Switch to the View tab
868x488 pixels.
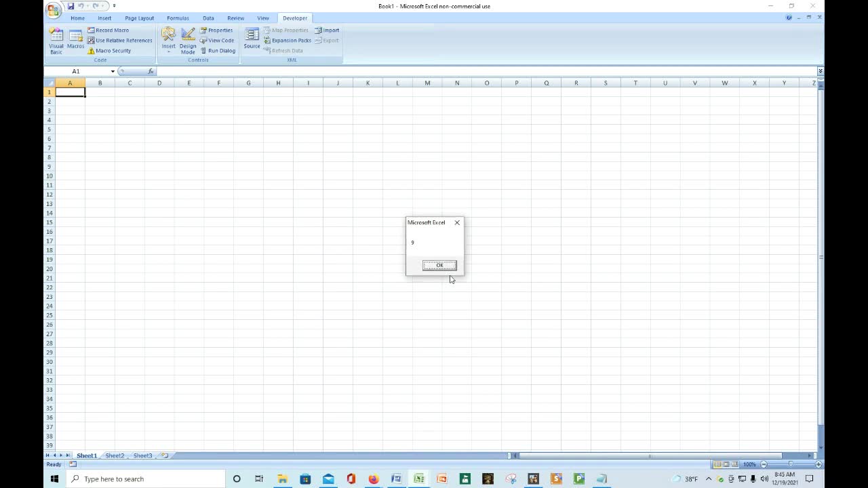click(263, 18)
